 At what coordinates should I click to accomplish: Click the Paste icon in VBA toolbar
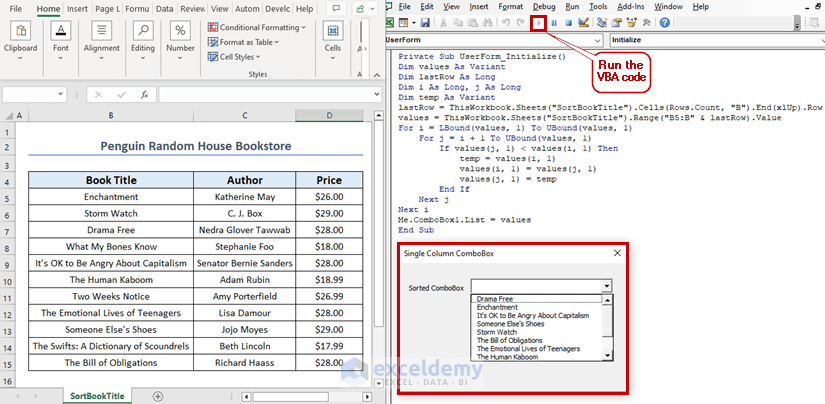pyautogui.click(x=472, y=23)
